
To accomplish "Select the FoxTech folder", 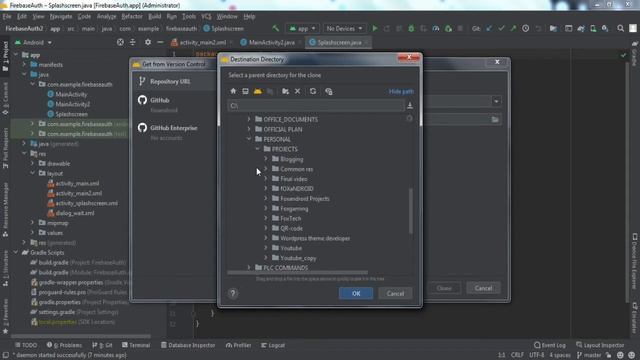I will coord(291,218).
